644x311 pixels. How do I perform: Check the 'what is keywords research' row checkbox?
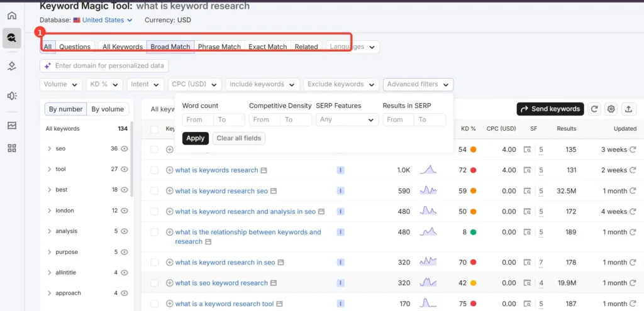pyautogui.click(x=155, y=170)
